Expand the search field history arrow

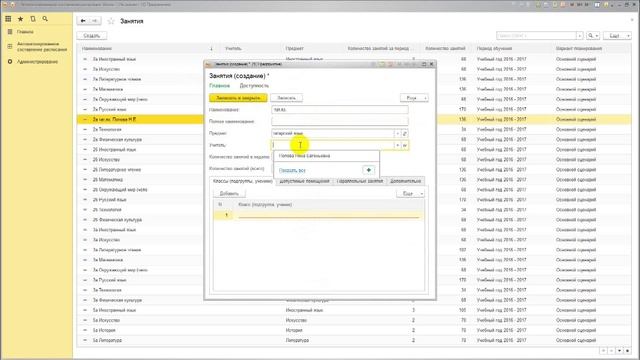580,36
